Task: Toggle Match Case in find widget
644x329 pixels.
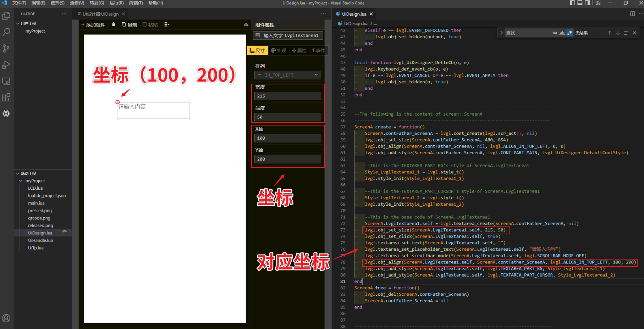Action: [555, 33]
